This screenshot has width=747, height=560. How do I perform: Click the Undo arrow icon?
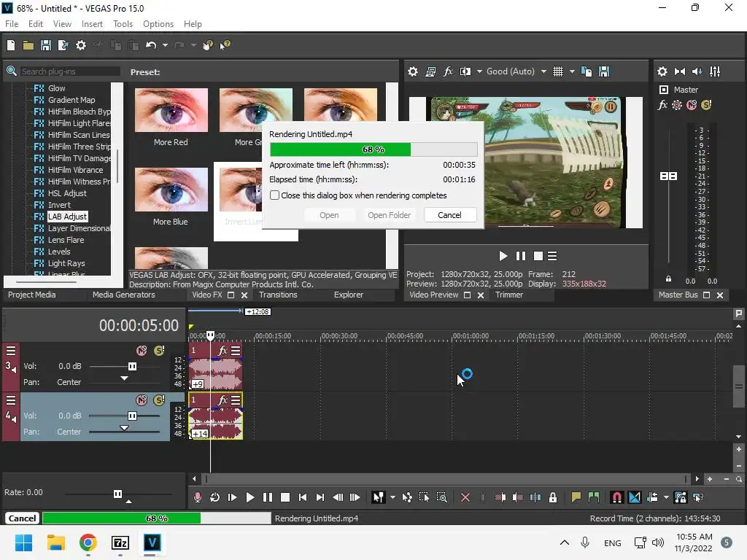pos(151,45)
